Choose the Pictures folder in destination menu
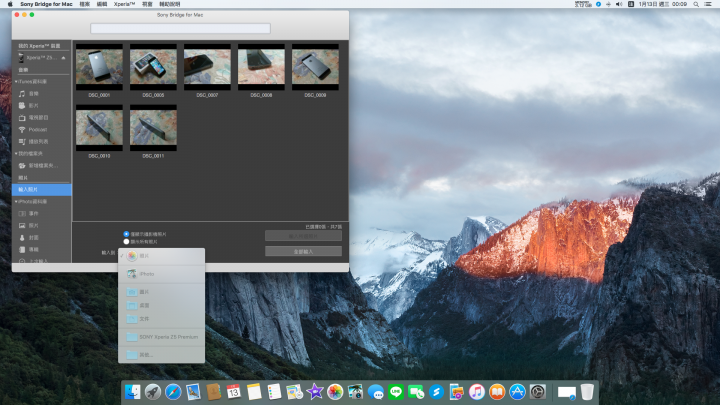720x405 pixels. click(x=161, y=292)
